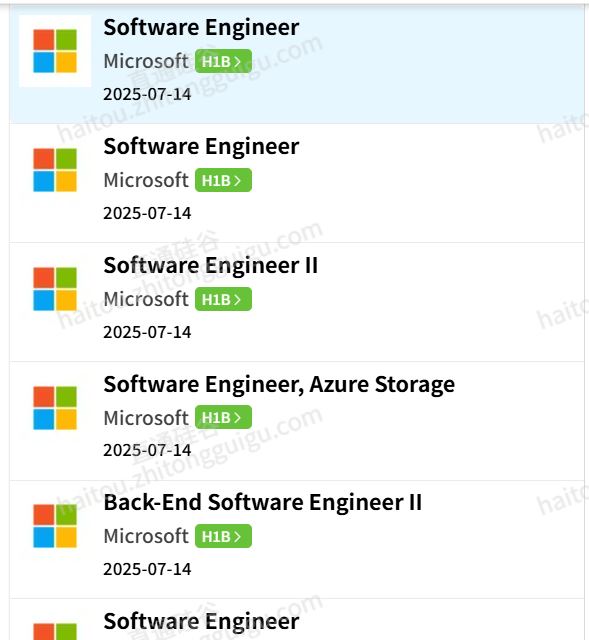This screenshot has height=640, width=589.
Task: Open Back-End Software Engineer II job title
Action: pos(263,502)
